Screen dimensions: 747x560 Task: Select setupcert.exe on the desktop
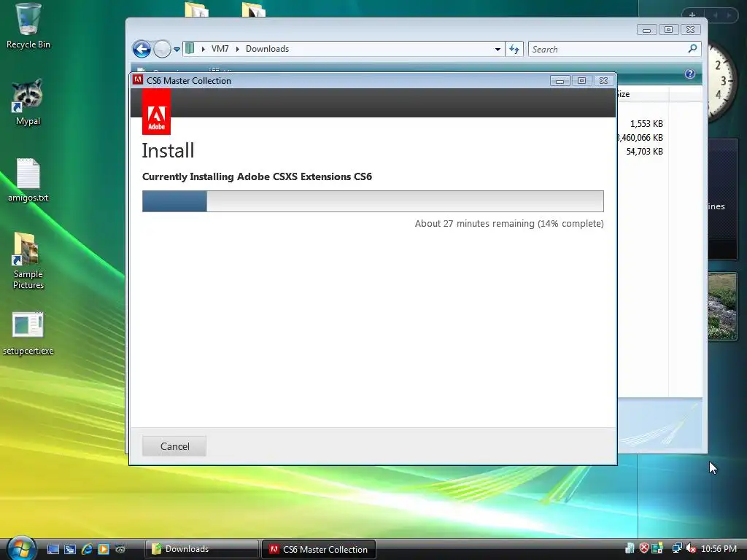tap(28, 333)
